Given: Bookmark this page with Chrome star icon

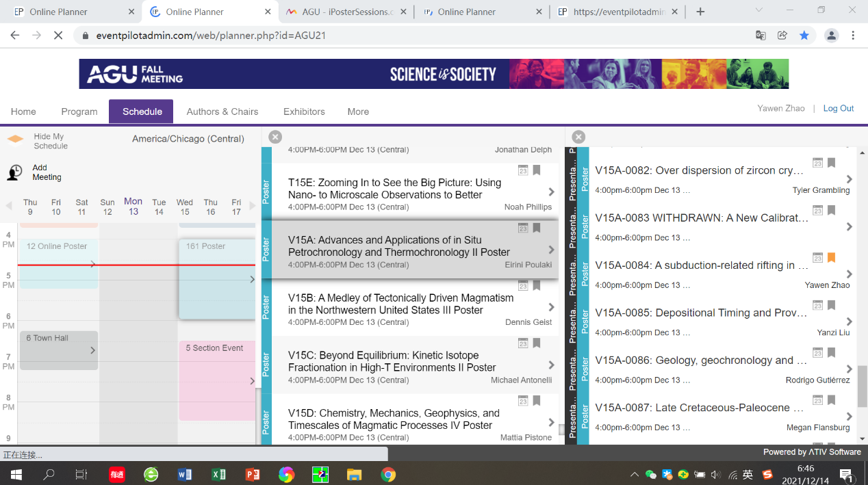Looking at the screenshot, I should (804, 36).
